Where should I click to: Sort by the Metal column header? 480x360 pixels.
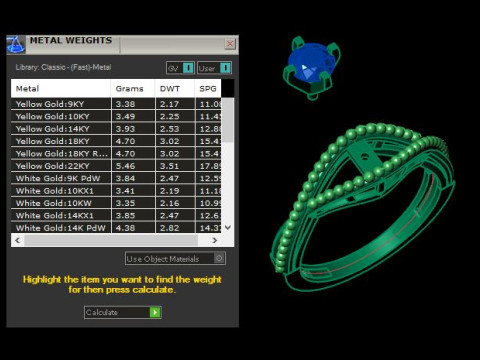pyautogui.click(x=61, y=89)
